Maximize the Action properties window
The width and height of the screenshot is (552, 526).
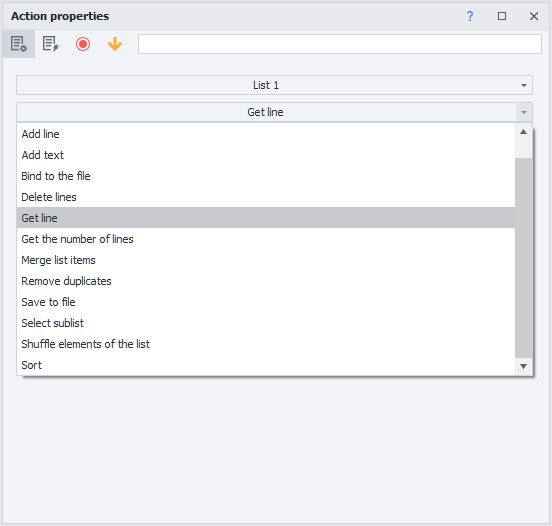(502, 16)
